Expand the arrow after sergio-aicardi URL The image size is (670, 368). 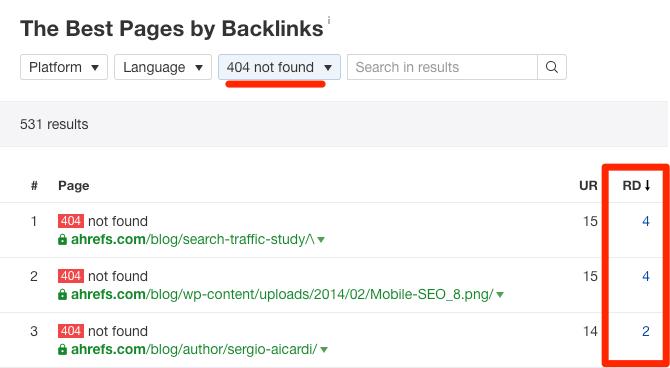click(324, 350)
